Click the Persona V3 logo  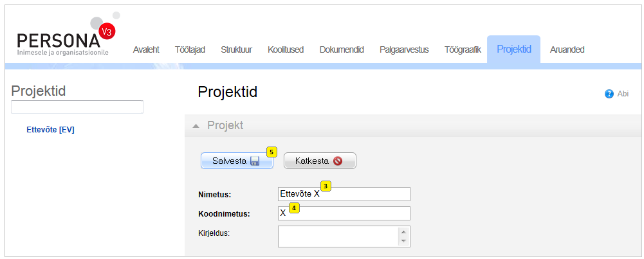click(66, 35)
